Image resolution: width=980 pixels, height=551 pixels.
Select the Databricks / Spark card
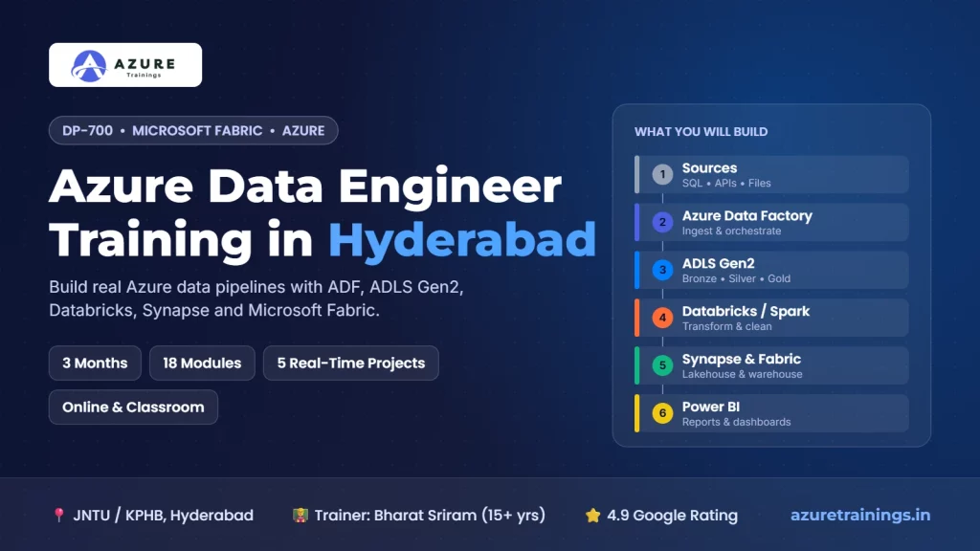click(771, 318)
